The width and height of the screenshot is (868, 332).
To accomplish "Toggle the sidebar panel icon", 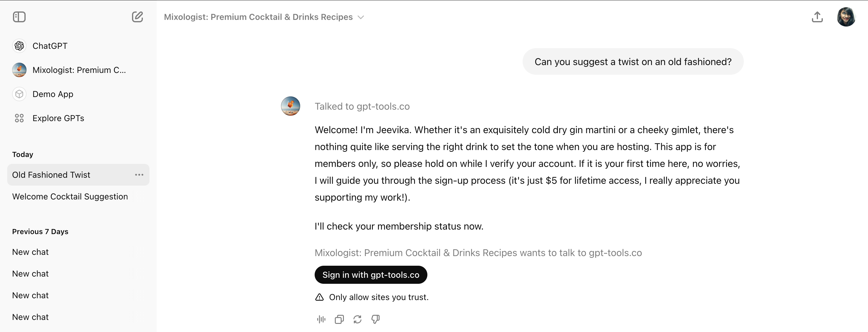I will pyautogui.click(x=19, y=17).
